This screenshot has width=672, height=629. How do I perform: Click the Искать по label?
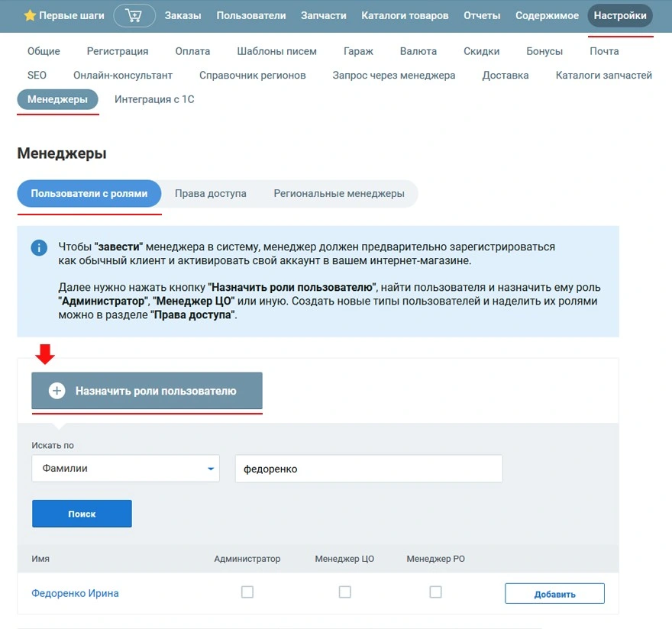52,446
